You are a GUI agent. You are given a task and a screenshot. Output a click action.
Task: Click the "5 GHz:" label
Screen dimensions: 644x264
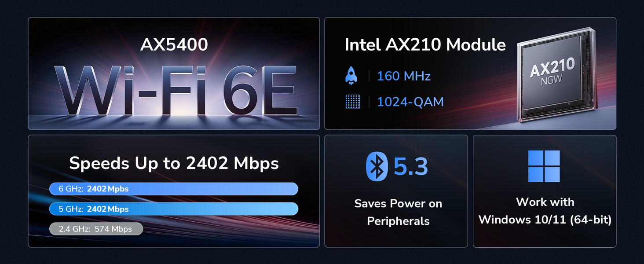(x=71, y=209)
